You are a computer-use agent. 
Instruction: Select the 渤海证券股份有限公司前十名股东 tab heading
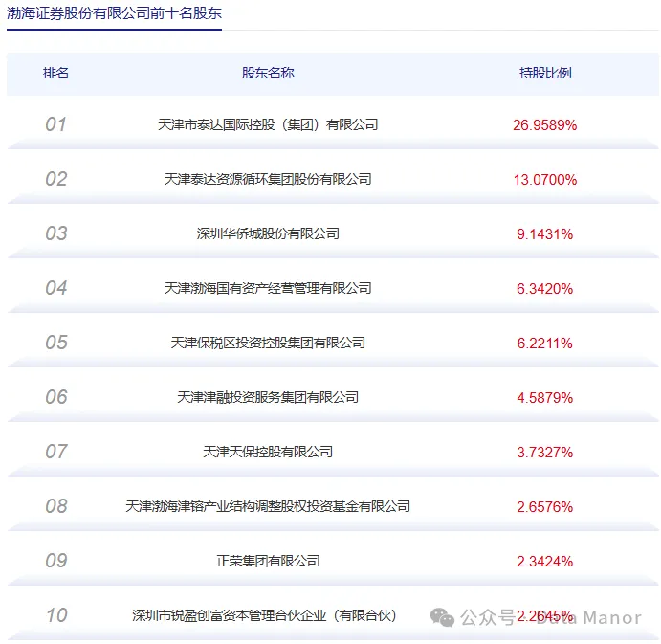click(x=114, y=13)
